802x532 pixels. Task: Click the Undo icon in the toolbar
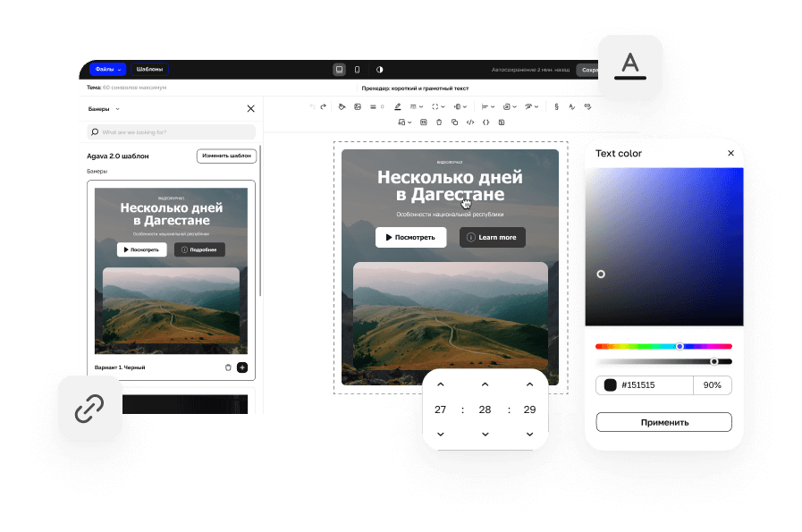(312, 106)
